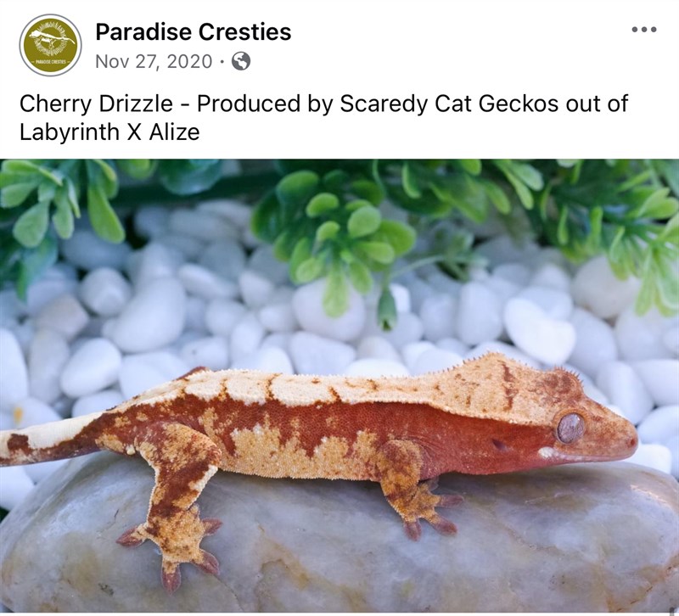Tap the gecko's eye in the photo
This screenshot has height=616, width=679.
pyautogui.click(x=570, y=428)
